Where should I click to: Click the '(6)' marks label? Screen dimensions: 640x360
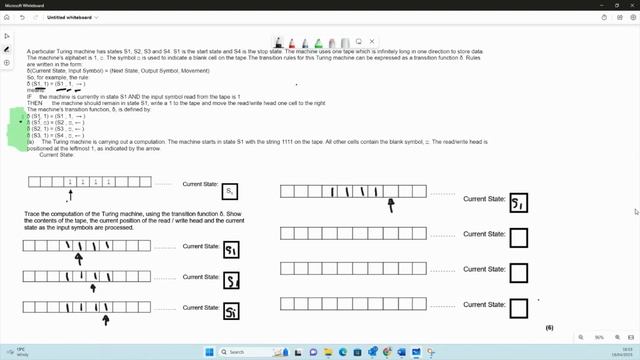click(x=549, y=328)
